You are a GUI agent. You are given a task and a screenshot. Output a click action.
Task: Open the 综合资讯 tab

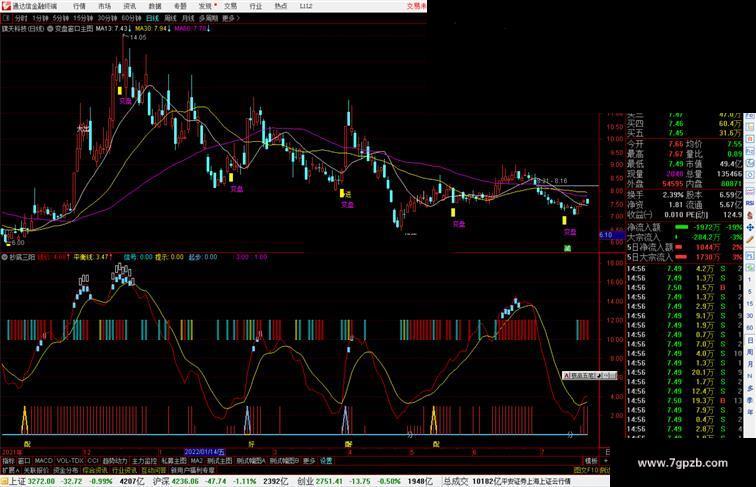pos(94,470)
